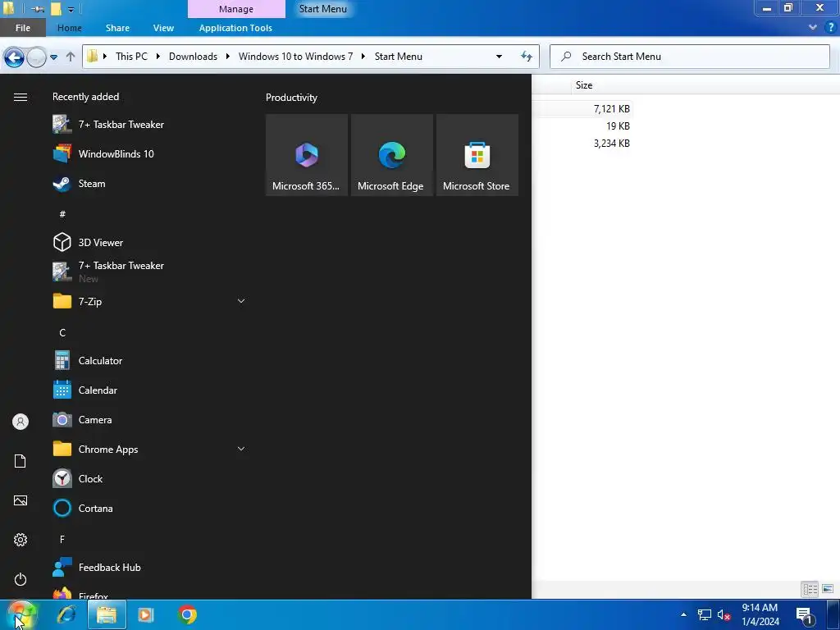Open the Quick Access Toolbar dropdown
Viewport: 840px width, 630px height.
[71, 9]
